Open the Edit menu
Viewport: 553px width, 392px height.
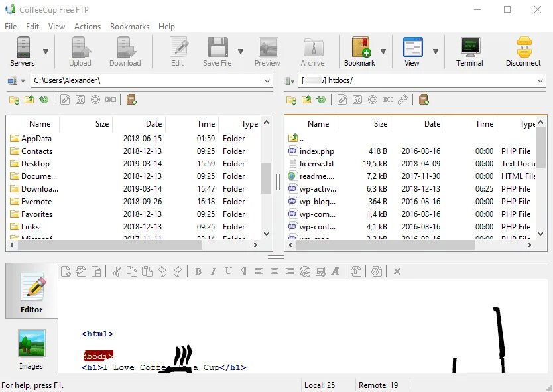coord(32,27)
